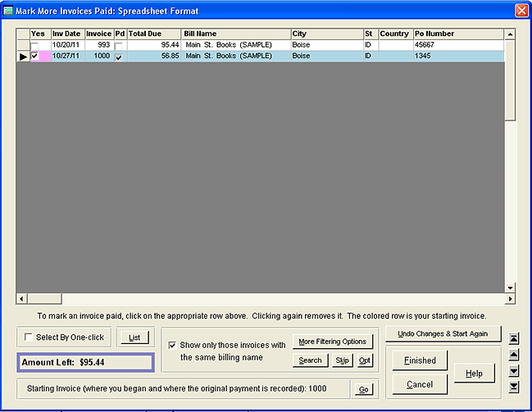
Task: Open the List button
Action: point(134,337)
